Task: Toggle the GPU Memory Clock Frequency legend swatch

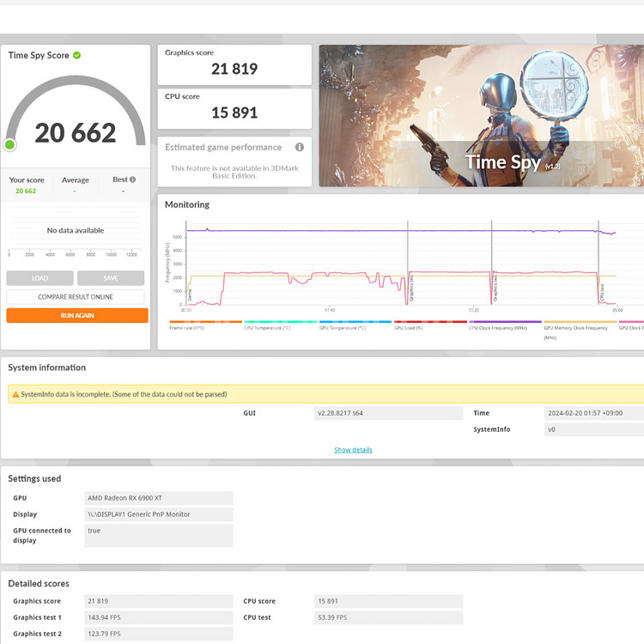Action: coord(580,322)
